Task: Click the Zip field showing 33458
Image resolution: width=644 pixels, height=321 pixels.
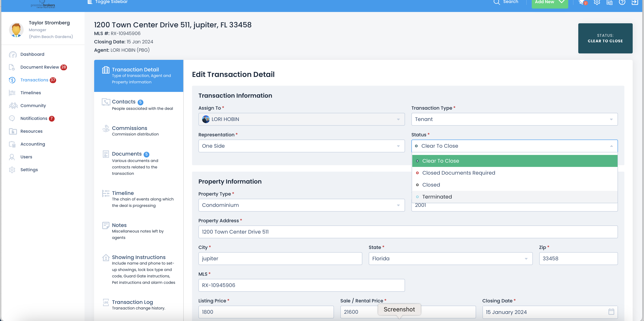Action: click(x=578, y=258)
